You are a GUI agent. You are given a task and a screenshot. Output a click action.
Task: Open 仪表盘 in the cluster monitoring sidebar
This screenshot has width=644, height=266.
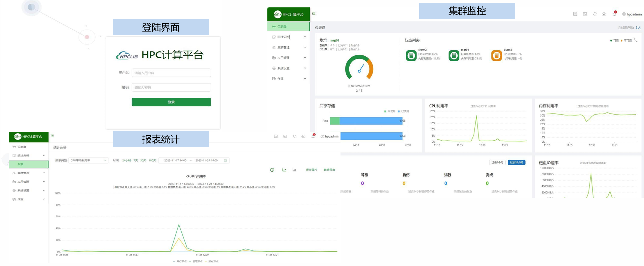[x=288, y=27]
